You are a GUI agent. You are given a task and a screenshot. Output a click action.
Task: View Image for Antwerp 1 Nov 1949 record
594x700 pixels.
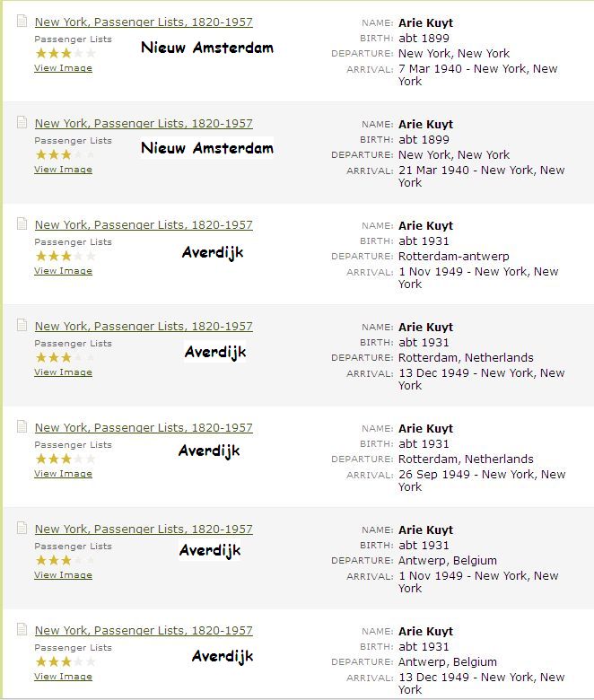tap(63, 574)
